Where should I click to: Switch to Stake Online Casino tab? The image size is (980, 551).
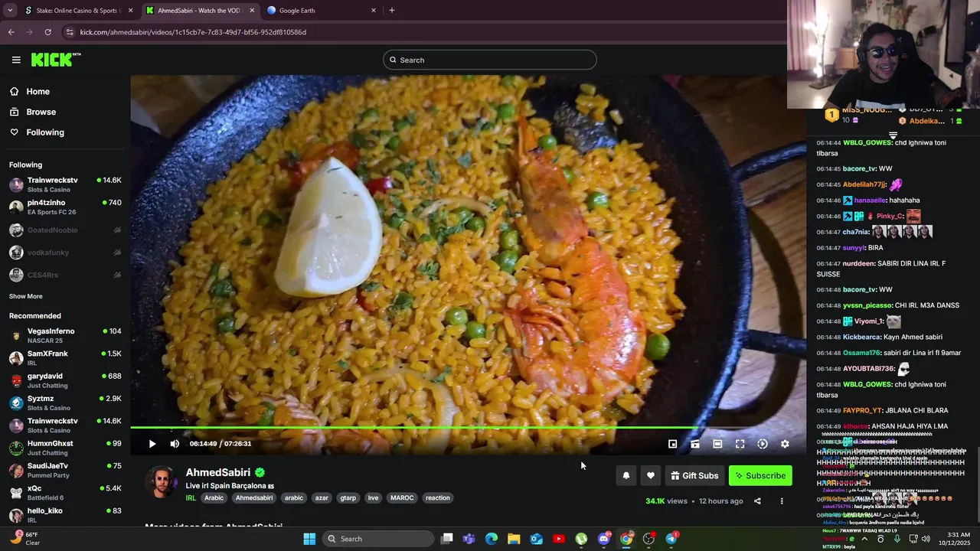(79, 11)
